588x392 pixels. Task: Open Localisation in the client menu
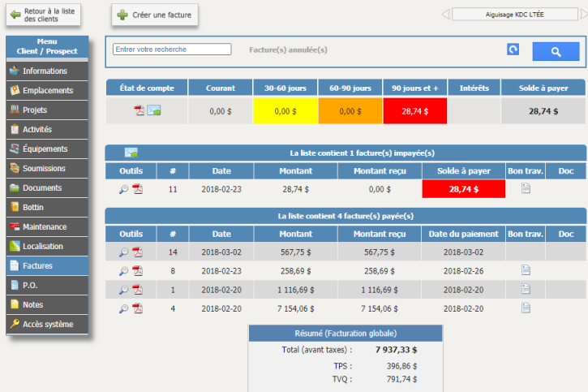click(x=47, y=247)
